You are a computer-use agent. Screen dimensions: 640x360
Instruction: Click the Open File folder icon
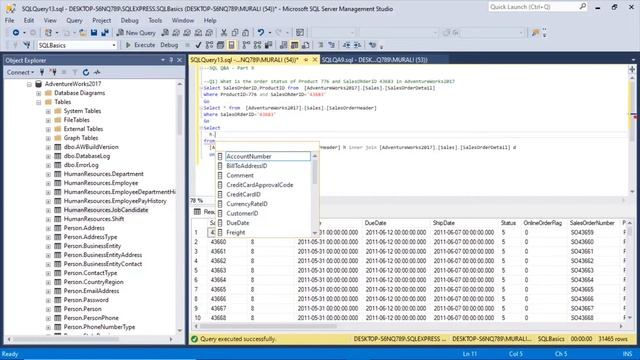(82, 33)
